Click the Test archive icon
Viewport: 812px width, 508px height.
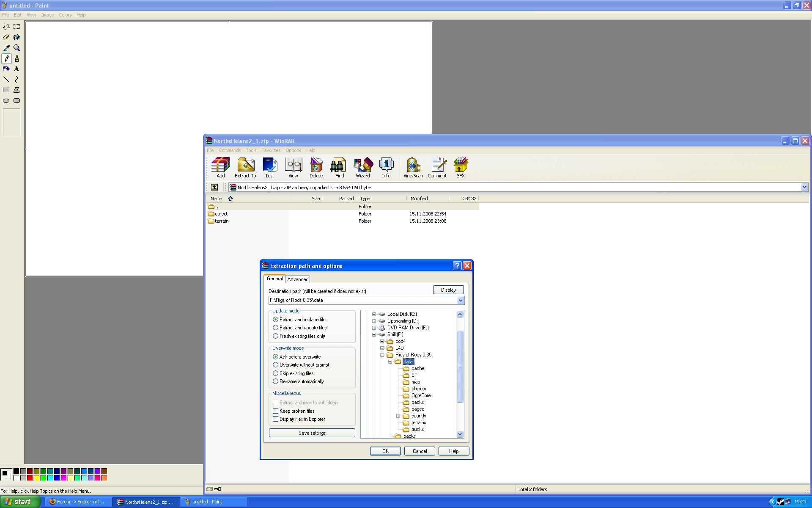[270, 167]
